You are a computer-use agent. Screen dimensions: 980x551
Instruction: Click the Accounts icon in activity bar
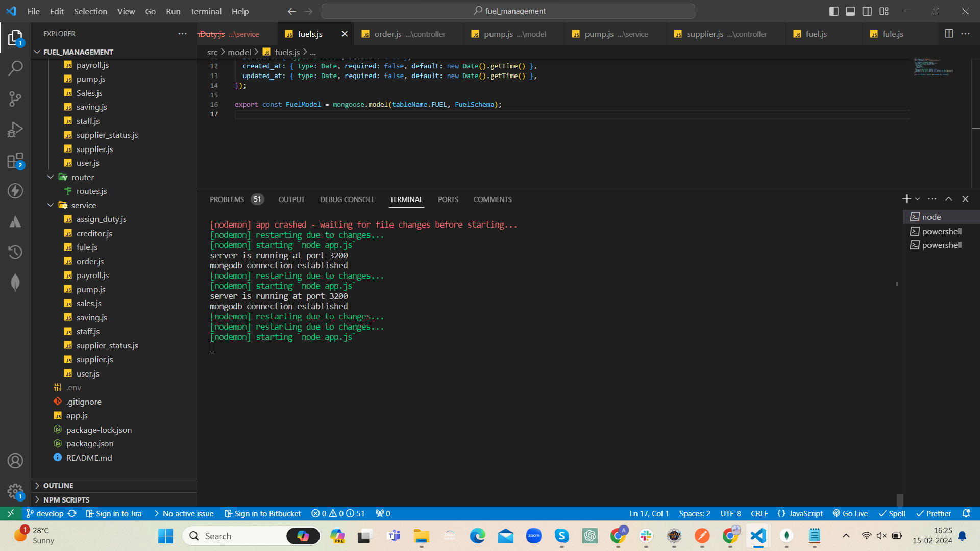15,461
